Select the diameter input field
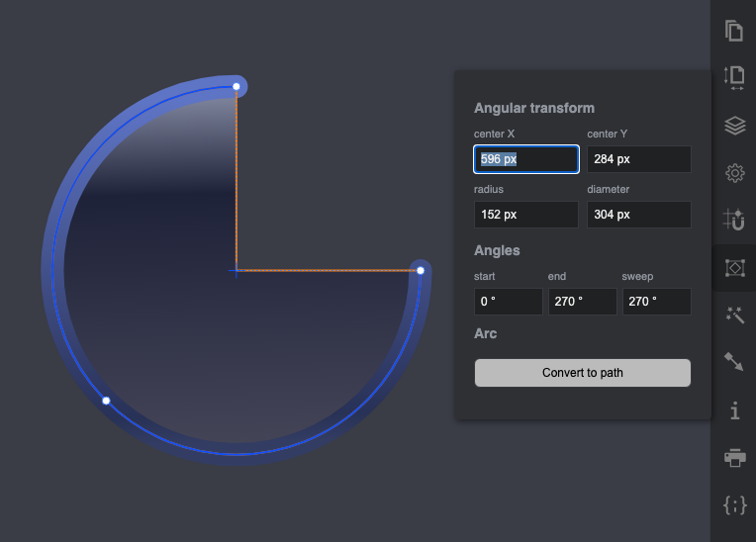The image size is (756, 542). point(638,215)
